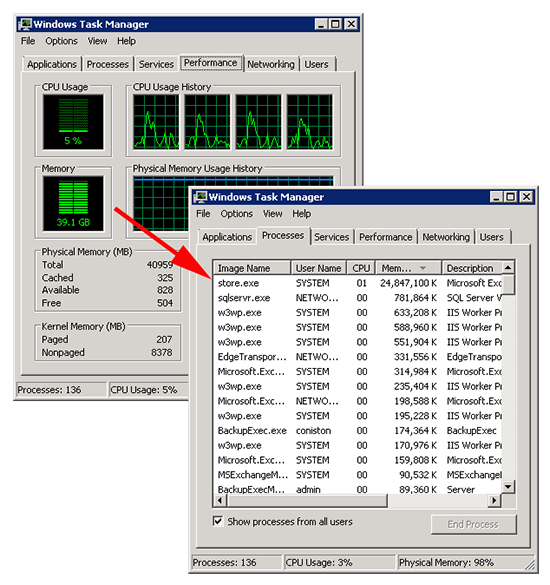Close the front Task Manager window
The image size is (550, 585).
(526, 197)
